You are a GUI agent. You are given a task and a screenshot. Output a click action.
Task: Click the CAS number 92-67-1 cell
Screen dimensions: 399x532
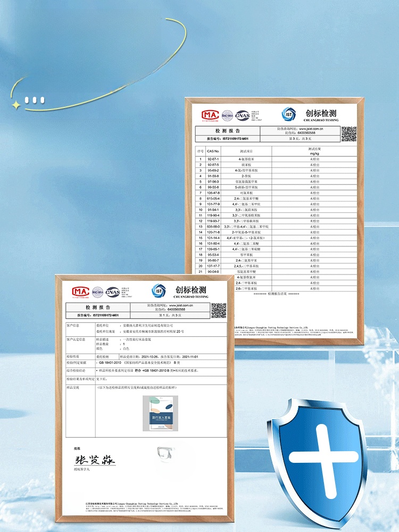(213, 159)
